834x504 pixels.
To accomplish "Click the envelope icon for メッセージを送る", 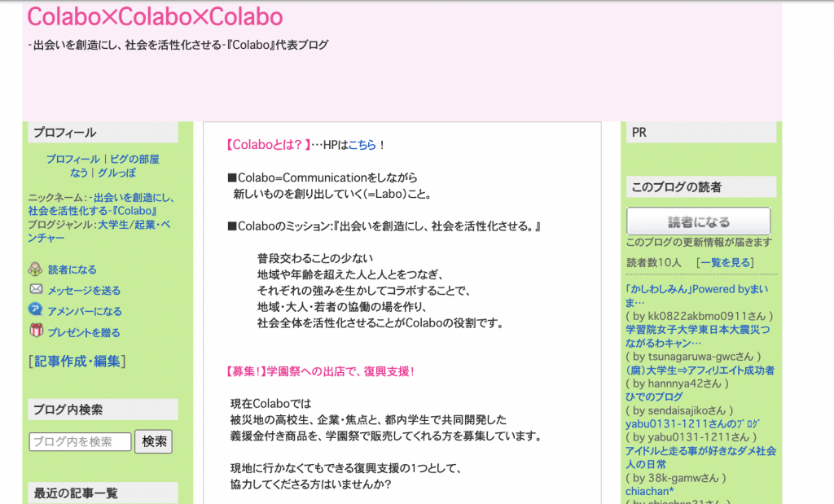I will point(36,290).
